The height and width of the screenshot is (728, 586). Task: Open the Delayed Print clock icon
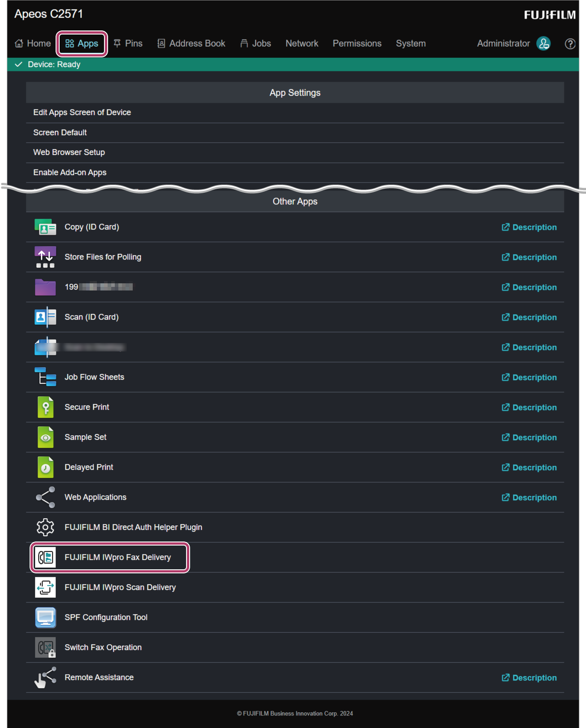coord(45,467)
